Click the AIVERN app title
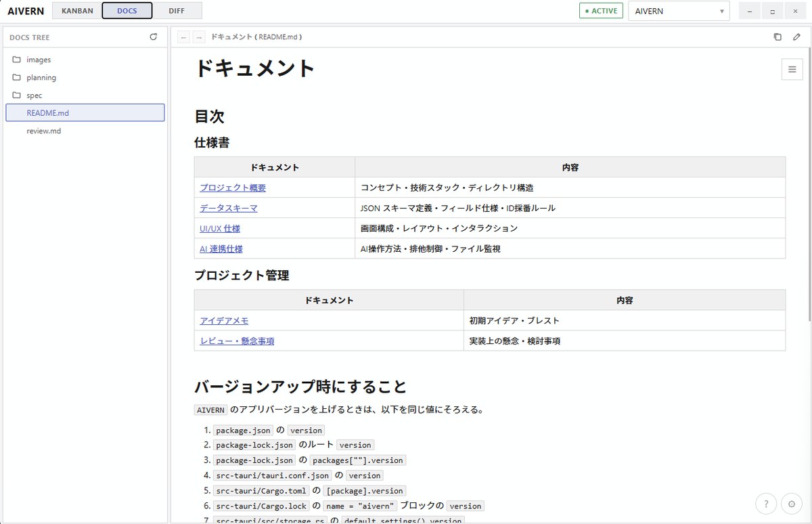812x524 pixels. (26, 11)
